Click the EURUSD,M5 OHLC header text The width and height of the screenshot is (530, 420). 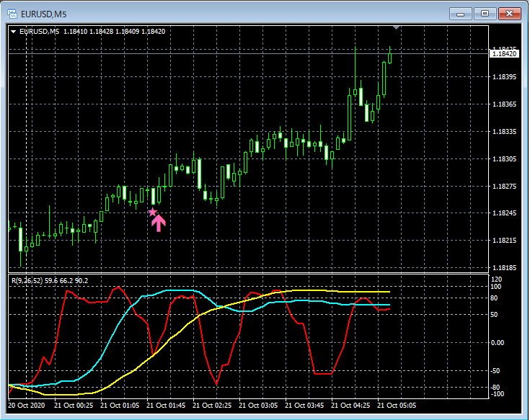(x=92, y=32)
